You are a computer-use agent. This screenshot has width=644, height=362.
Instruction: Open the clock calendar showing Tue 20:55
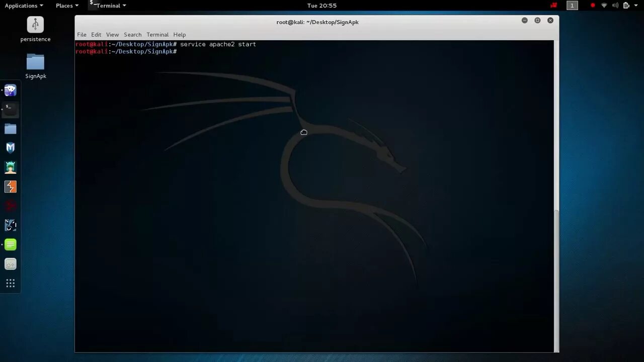pyautogui.click(x=321, y=6)
